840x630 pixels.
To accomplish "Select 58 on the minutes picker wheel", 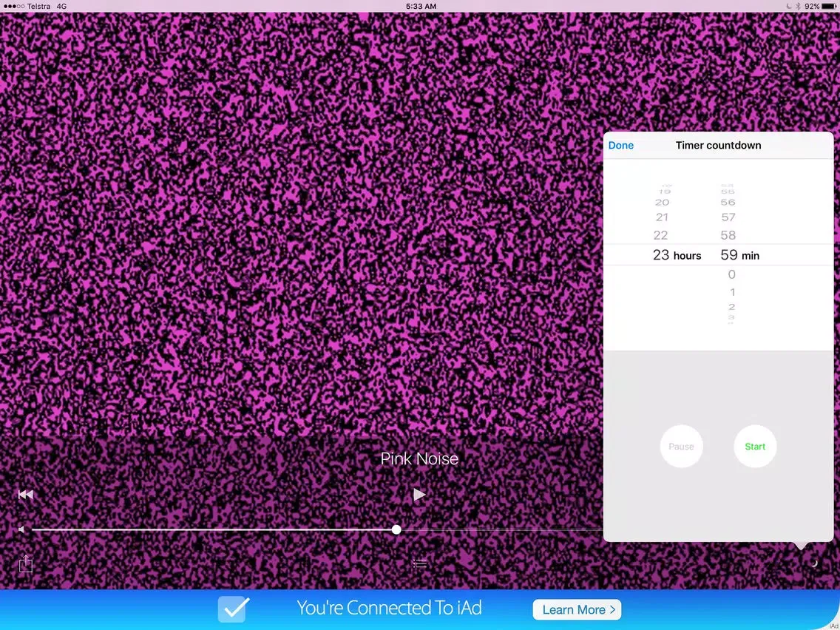I will [728, 235].
